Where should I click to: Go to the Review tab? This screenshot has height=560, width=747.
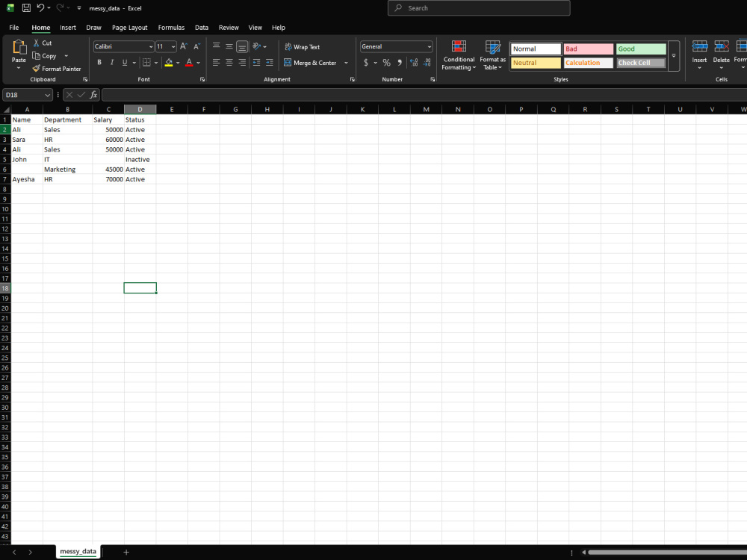(x=229, y=28)
